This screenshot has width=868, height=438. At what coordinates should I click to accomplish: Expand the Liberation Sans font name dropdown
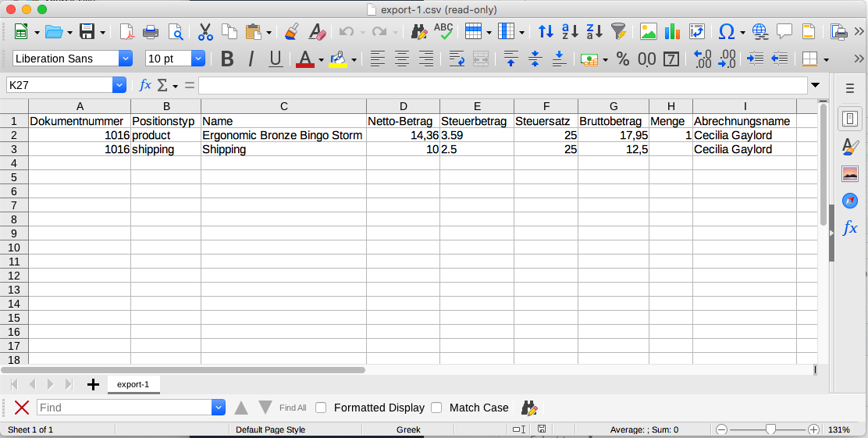pos(126,59)
